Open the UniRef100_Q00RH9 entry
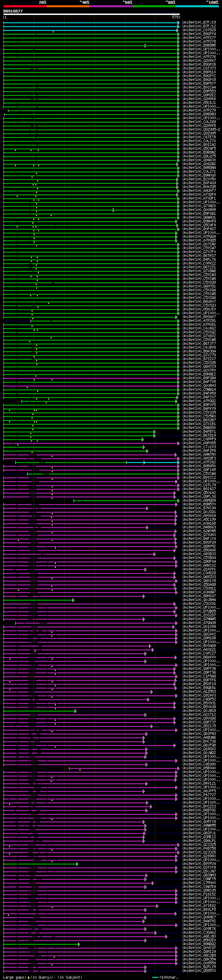The image size is (222, 980). [199, 210]
